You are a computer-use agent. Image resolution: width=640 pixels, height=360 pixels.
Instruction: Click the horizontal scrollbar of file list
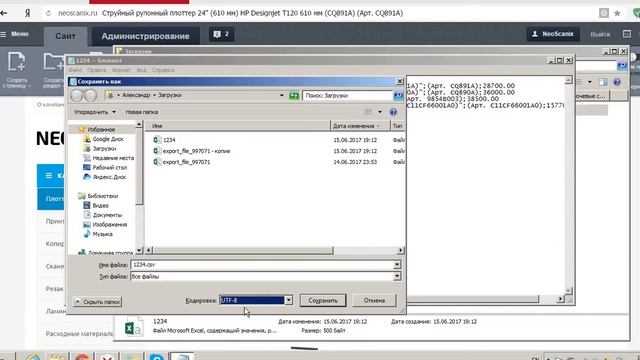click(x=243, y=250)
